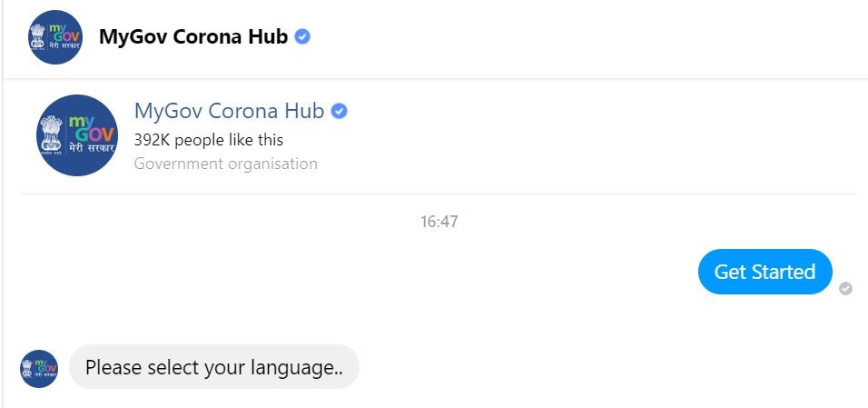This screenshot has width=868, height=408.
Task: Open the large MyGov profile picture
Action: [x=77, y=135]
